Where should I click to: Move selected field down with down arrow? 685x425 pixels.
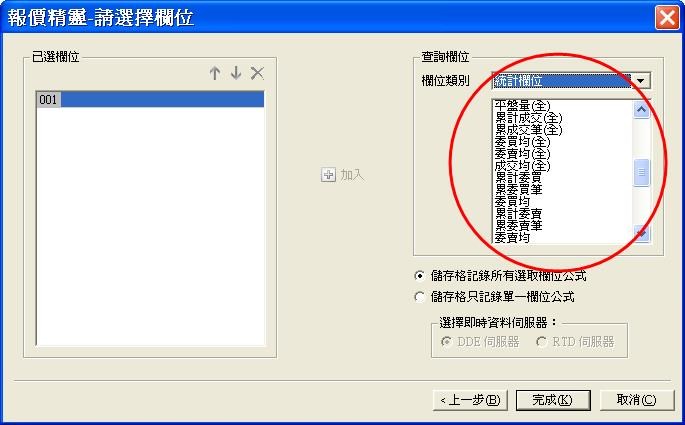236,73
